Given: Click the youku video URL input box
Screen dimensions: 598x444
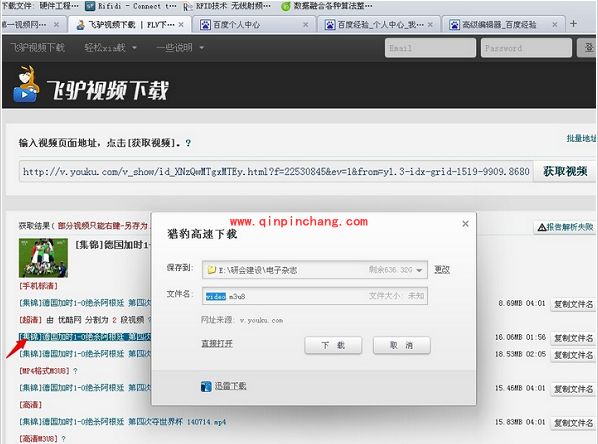Looking at the screenshot, I should point(276,172).
